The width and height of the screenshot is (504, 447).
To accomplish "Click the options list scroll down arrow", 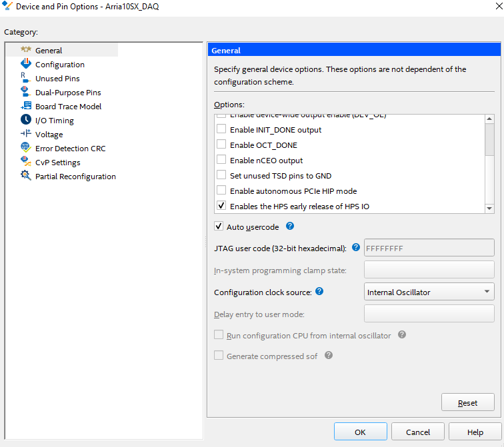I will click(489, 209).
